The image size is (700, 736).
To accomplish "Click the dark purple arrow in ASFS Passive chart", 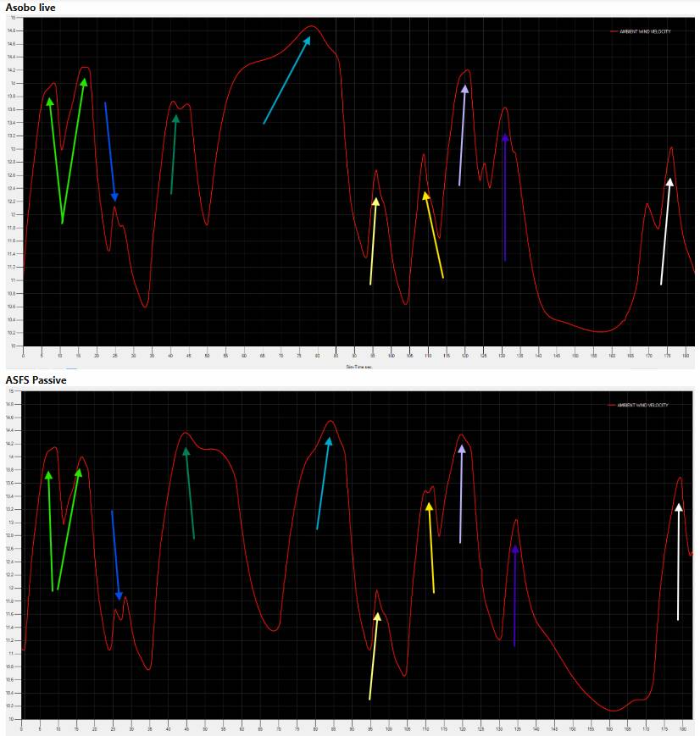I will [514, 595].
